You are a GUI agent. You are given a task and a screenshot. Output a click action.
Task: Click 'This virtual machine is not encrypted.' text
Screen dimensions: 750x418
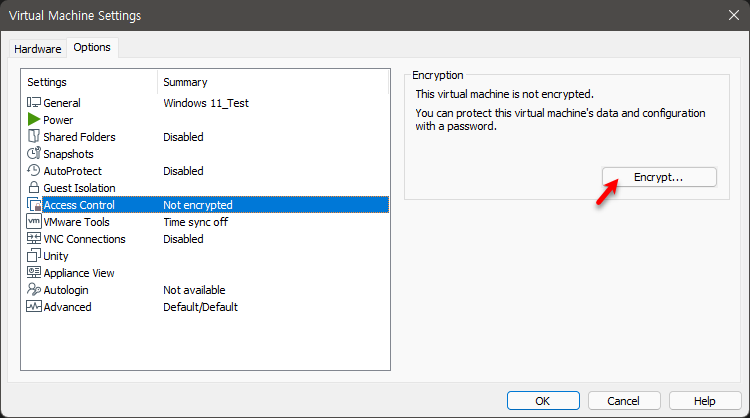(505, 94)
